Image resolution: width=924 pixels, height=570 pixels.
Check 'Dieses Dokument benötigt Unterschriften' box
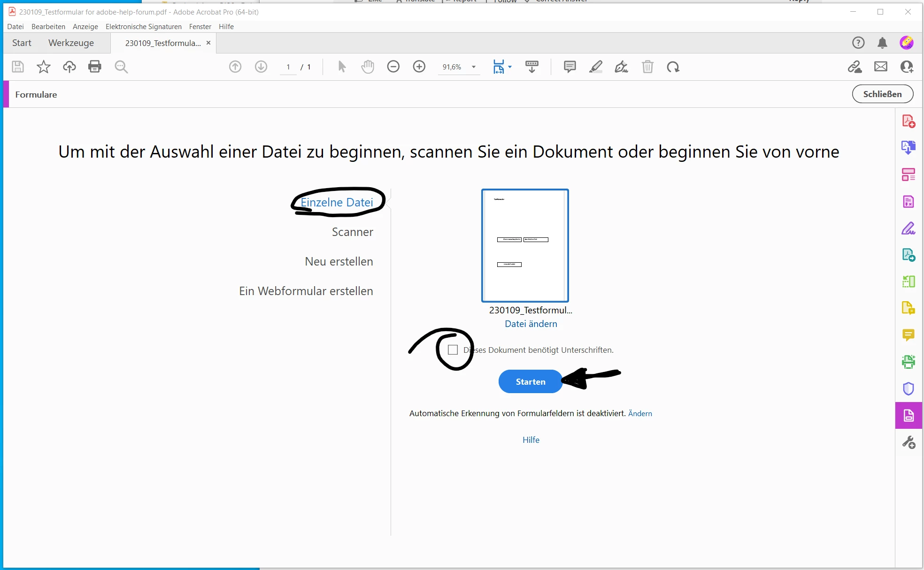[453, 350]
